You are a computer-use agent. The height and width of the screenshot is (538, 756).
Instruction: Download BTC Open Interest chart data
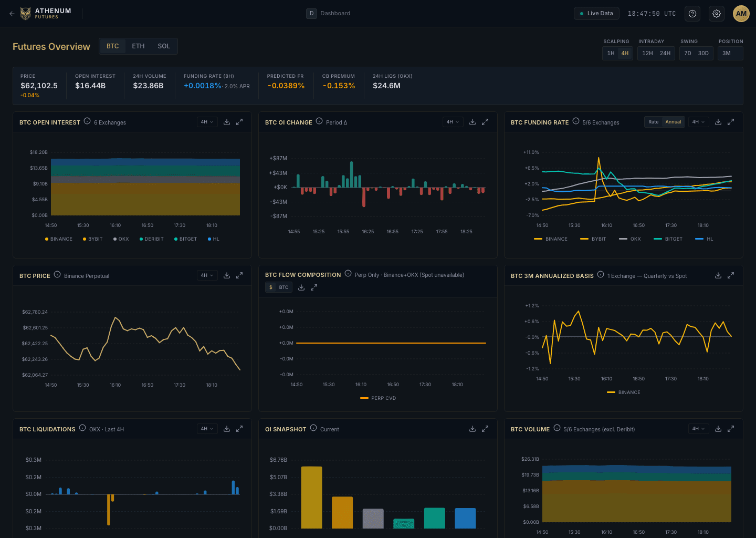coord(227,122)
